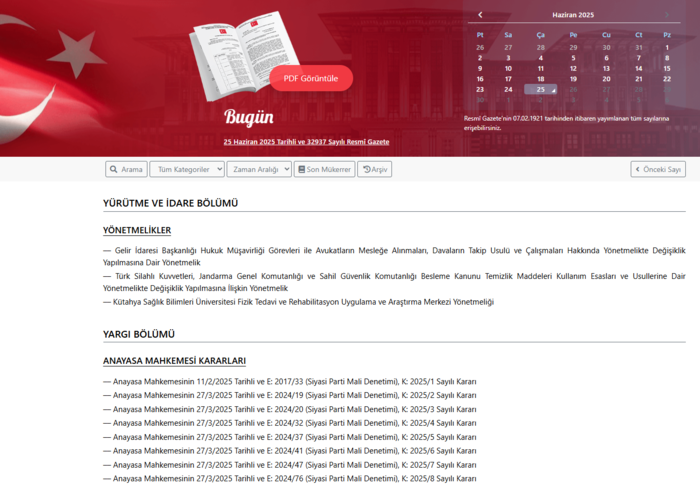Choose June 15 in calendar
700x486 pixels.
coord(667,68)
